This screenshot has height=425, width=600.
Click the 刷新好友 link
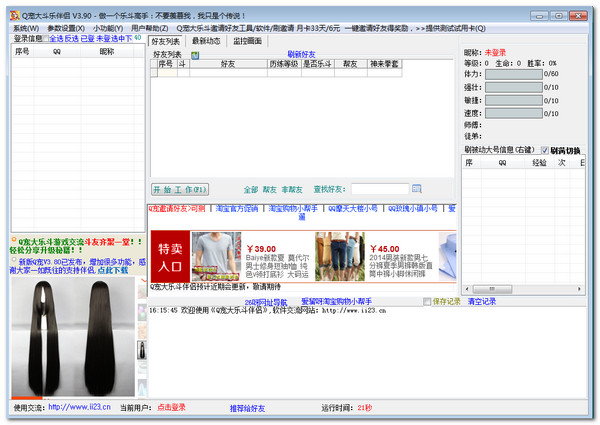point(301,53)
